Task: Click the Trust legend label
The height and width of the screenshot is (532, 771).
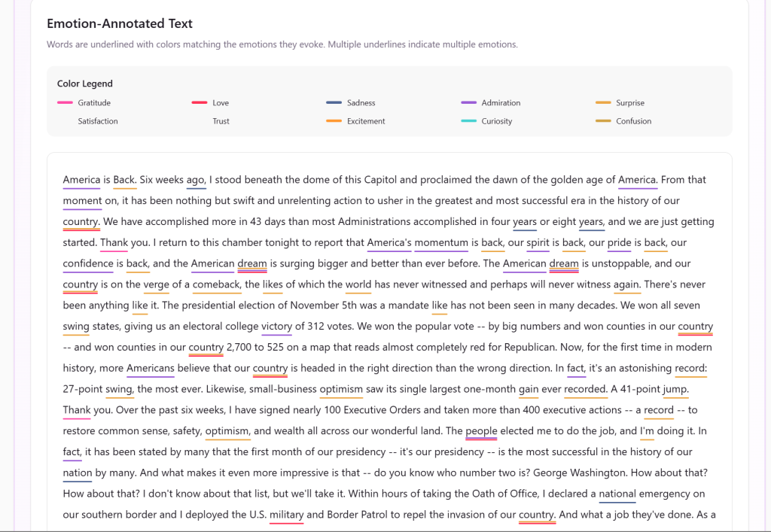Action: click(221, 121)
